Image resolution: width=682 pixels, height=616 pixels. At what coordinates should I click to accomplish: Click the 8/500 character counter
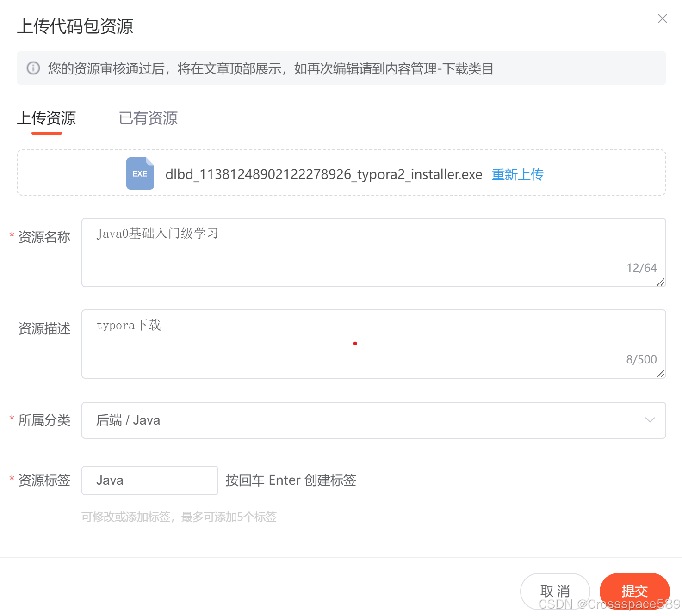[641, 359]
